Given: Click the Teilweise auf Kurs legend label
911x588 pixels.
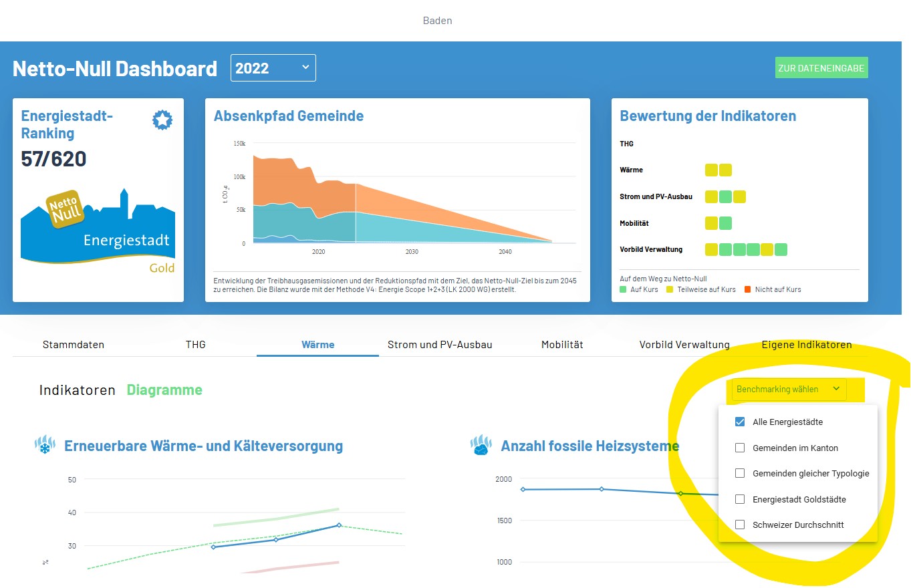Looking at the screenshot, I should coord(706,289).
